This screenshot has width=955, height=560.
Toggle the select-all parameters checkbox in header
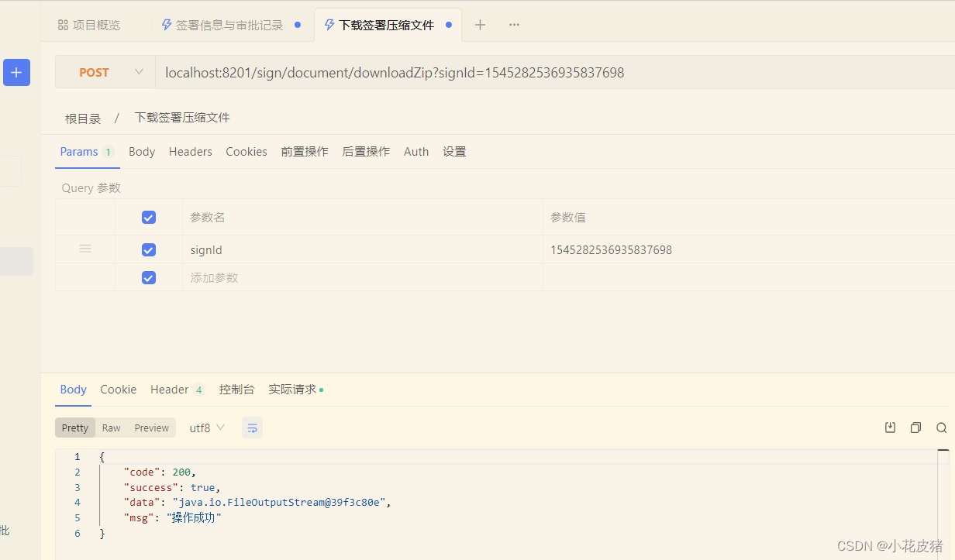tap(149, 218)
